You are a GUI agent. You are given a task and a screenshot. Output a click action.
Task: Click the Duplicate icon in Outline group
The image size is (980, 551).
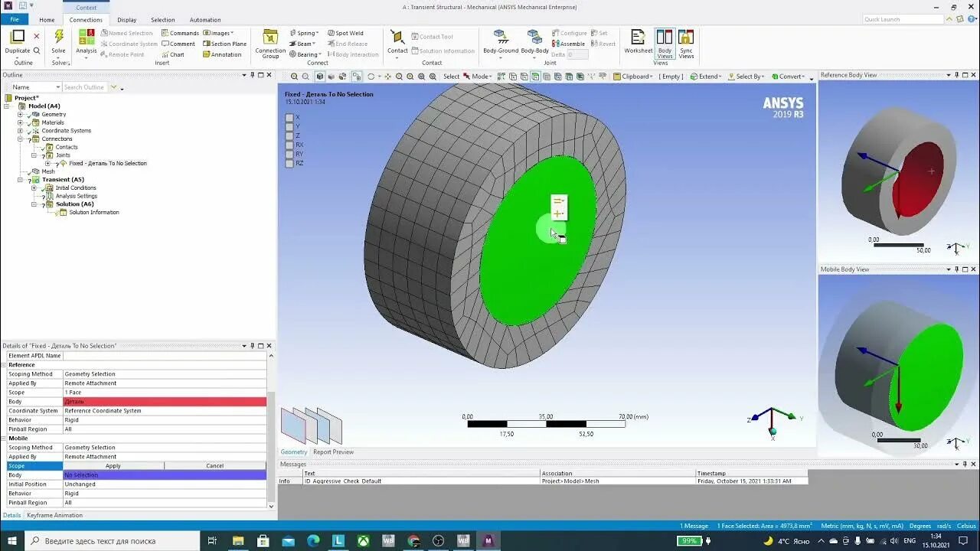click(18, 37)
